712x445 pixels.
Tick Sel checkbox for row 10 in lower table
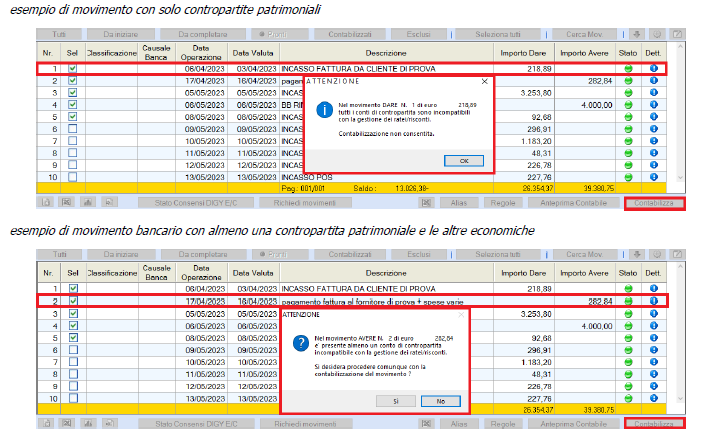tap(73, 398)
